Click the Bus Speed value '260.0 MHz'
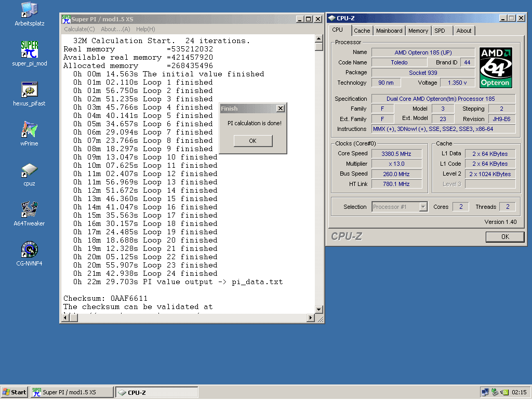This screenshot has height=400, width=532. [x=396, y=174]
